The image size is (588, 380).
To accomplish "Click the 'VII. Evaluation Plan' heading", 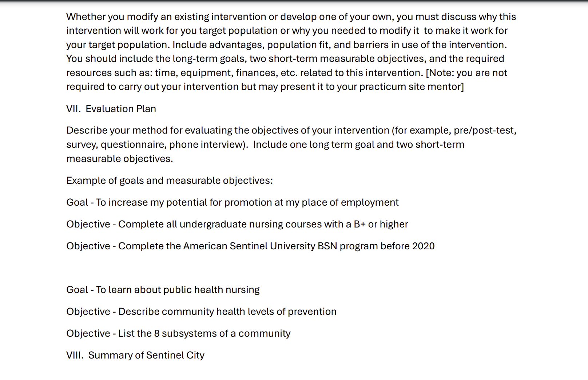I will 111,109.
